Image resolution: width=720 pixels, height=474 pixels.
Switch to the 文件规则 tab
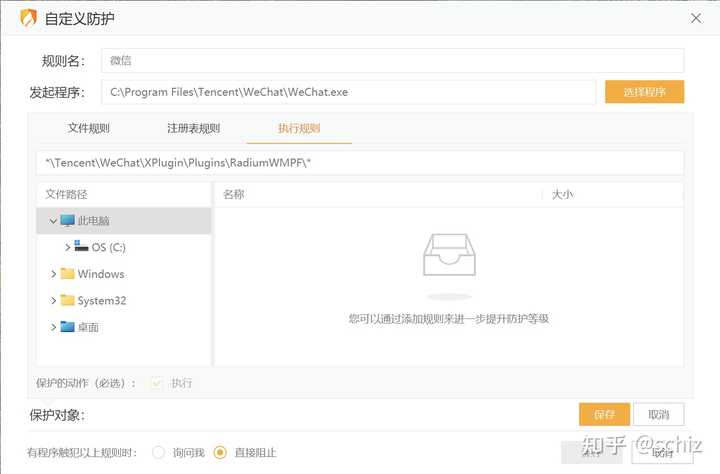pos(89,128)
